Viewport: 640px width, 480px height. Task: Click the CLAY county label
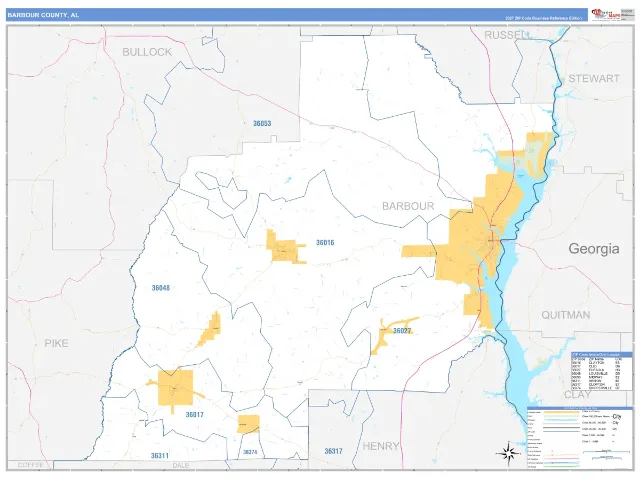coord(577,395)
